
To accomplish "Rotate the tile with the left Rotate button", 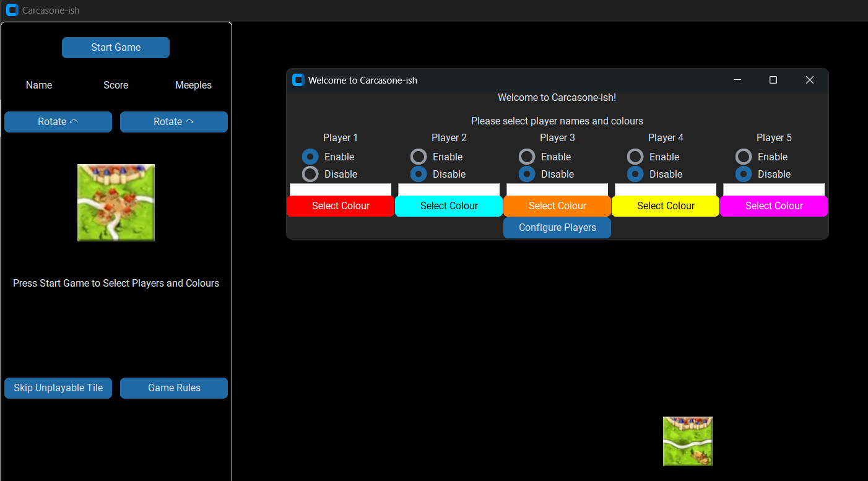I will coord(58,122).
